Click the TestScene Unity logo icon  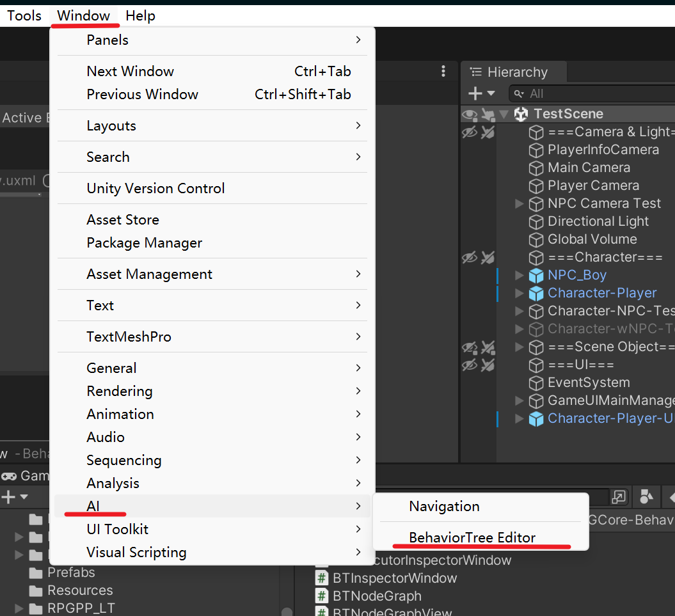pos(521,114)
